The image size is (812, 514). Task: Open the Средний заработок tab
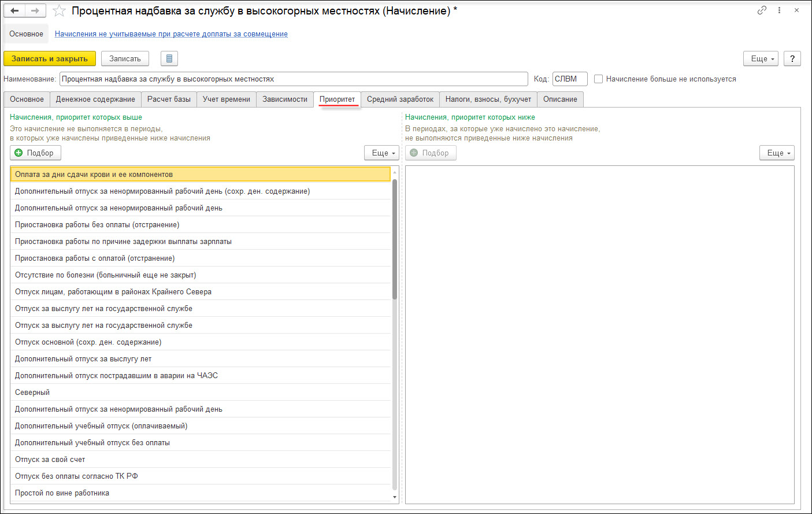coord(400,99)
